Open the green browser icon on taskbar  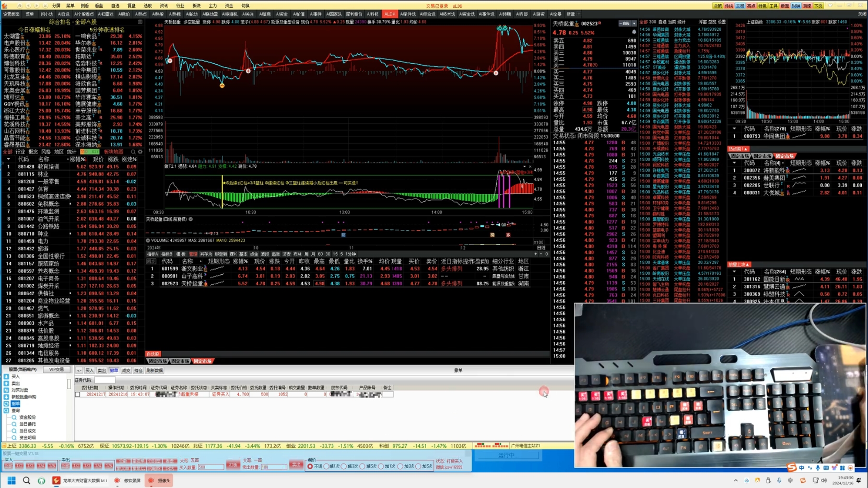[x=41, y=481]
